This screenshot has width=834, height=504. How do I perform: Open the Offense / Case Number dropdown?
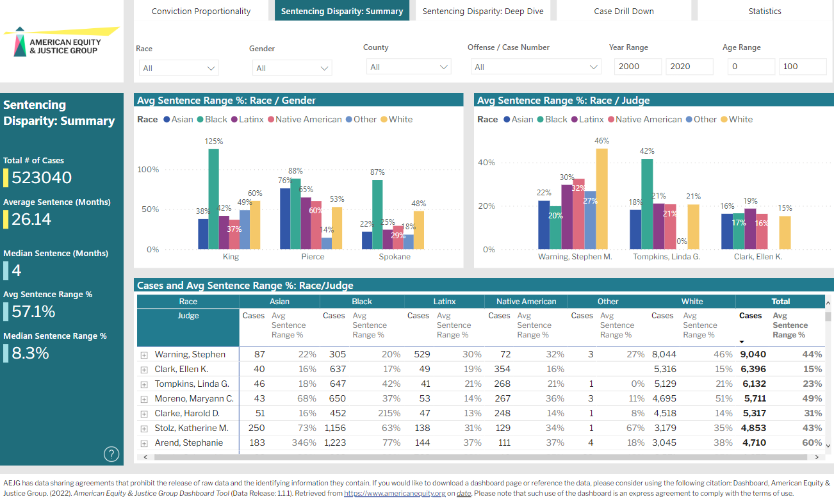(536, 67)
